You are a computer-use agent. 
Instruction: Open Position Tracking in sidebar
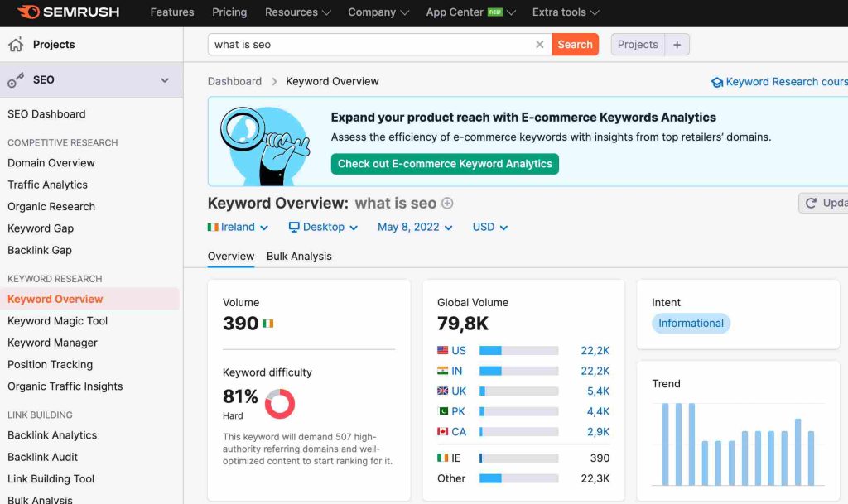[50, 365]
